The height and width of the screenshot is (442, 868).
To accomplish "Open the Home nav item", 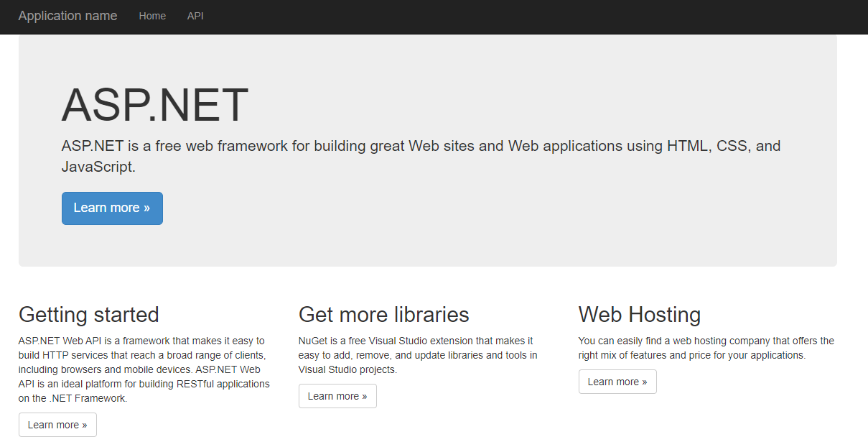I will pyautogui.click(x=152, y=16).
